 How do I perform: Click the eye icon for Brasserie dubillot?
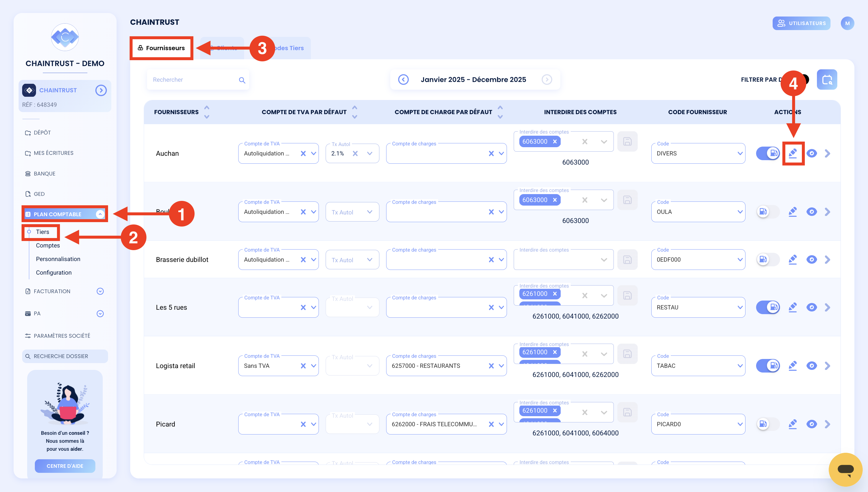[x=812, y=260]
